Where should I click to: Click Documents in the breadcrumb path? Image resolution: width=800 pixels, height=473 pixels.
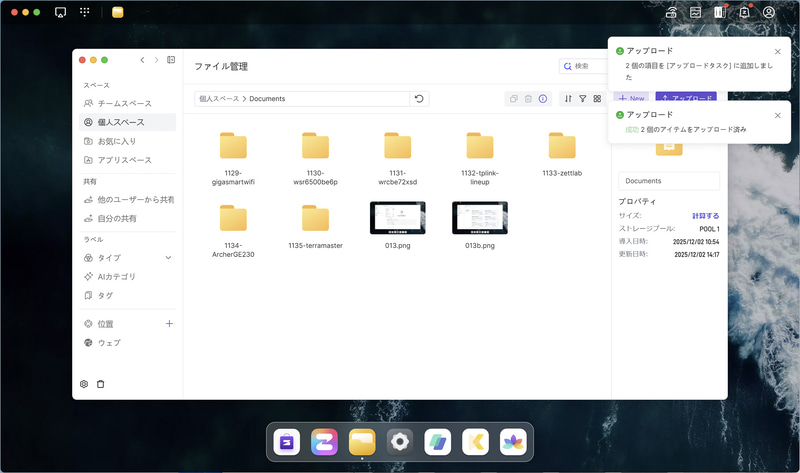(x=267, y=99)
